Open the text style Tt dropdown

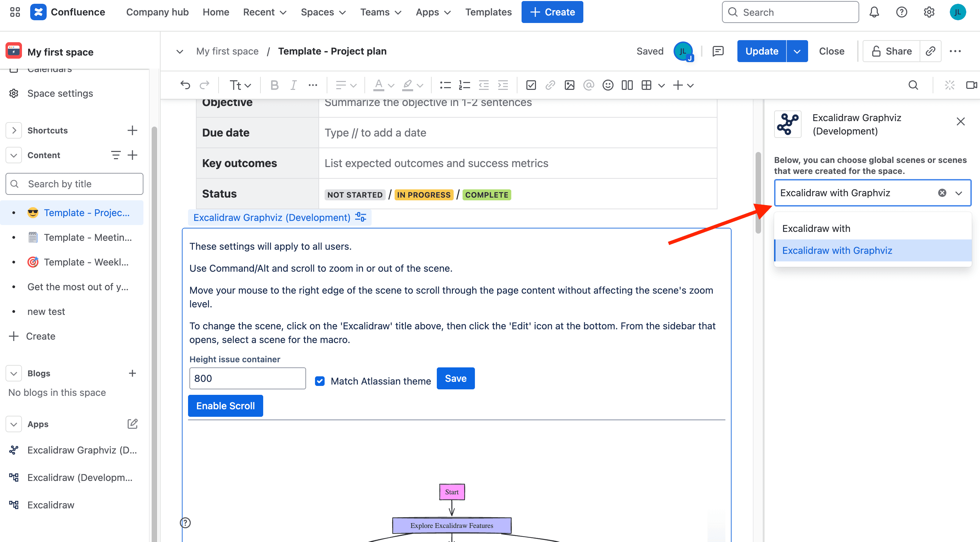240,85
